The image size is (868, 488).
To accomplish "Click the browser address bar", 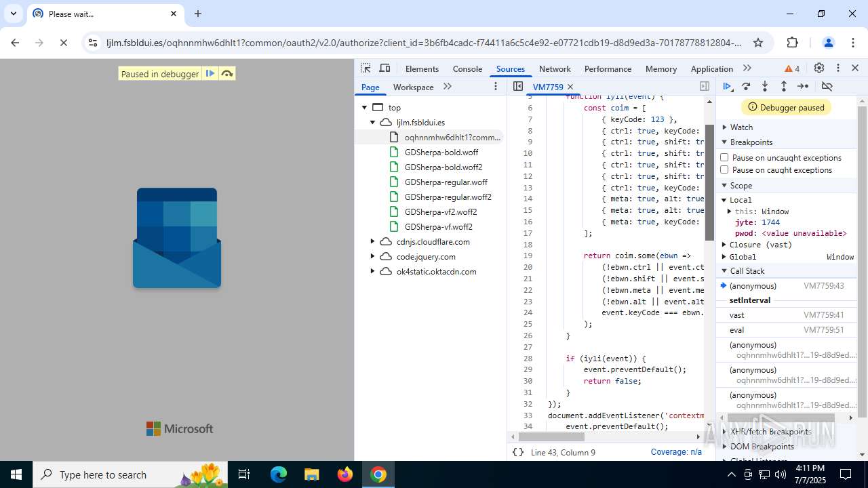I will 424,43.
